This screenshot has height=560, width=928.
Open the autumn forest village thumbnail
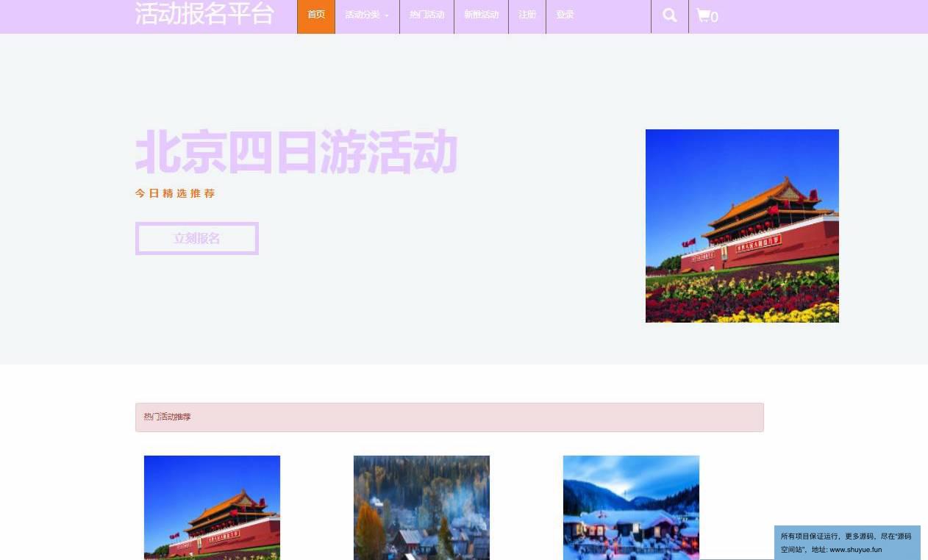click(421, 508)
